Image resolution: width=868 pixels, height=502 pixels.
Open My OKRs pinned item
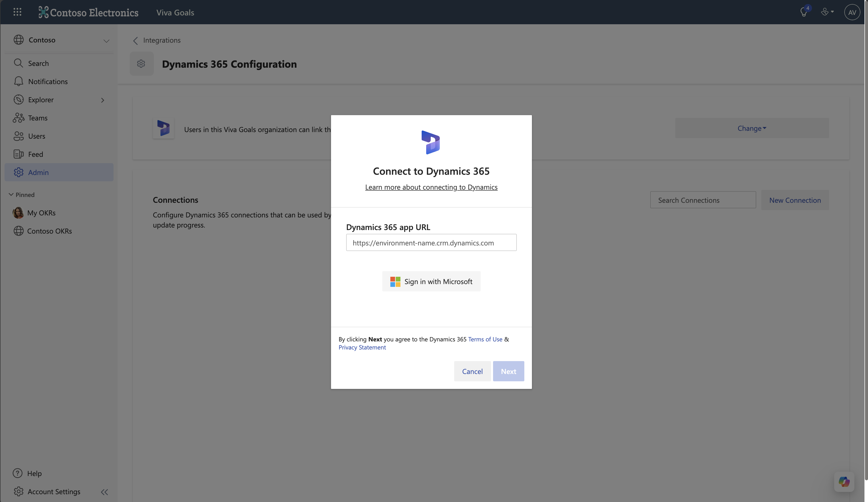point(59,213)
